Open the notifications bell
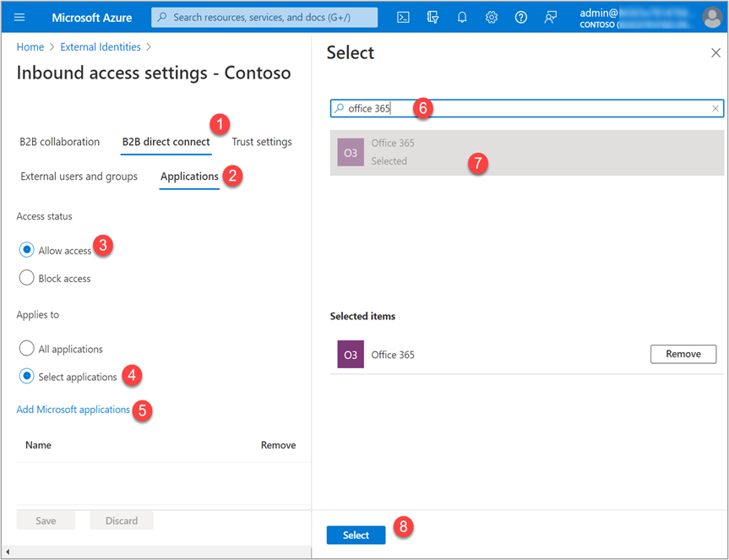 click(462, 17)
